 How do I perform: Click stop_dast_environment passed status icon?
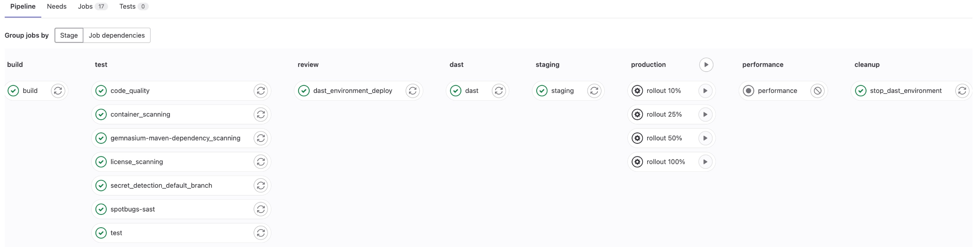(860, 91)
